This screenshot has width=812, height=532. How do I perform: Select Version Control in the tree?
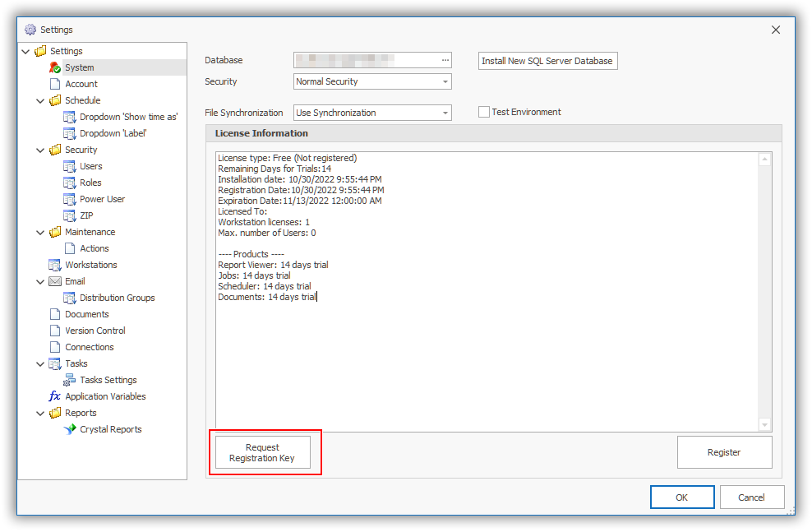pos(95,331)
